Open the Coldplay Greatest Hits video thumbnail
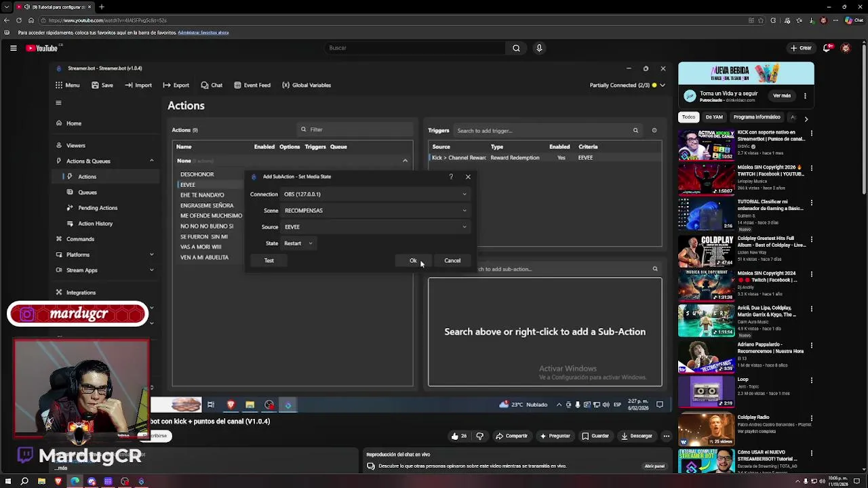 click(x=706, y=251)
